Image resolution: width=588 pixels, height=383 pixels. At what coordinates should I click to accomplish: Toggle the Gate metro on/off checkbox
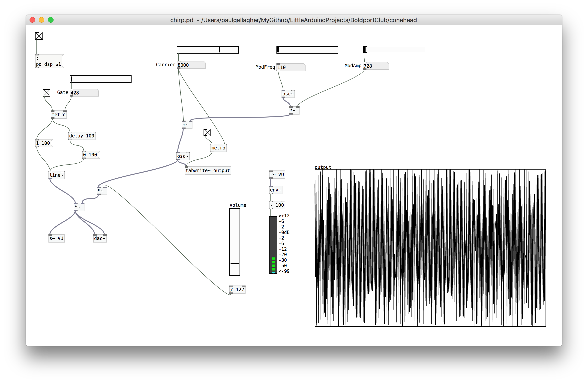46,93
